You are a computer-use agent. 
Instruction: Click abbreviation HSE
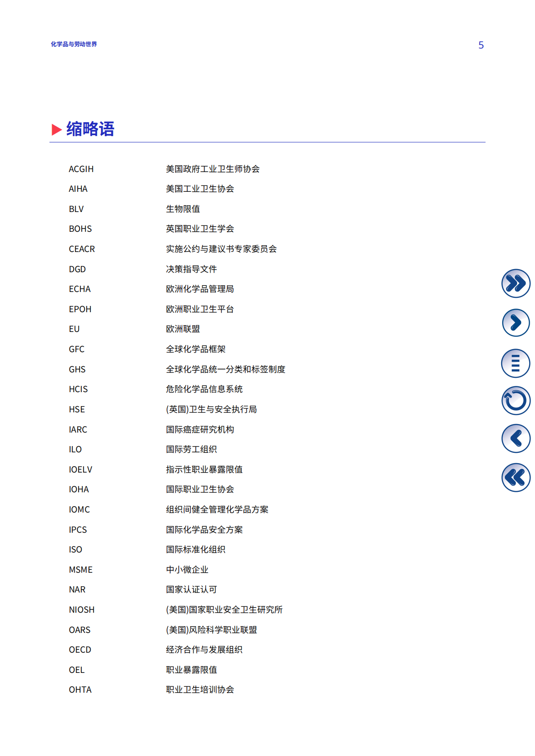click(77, 409)
